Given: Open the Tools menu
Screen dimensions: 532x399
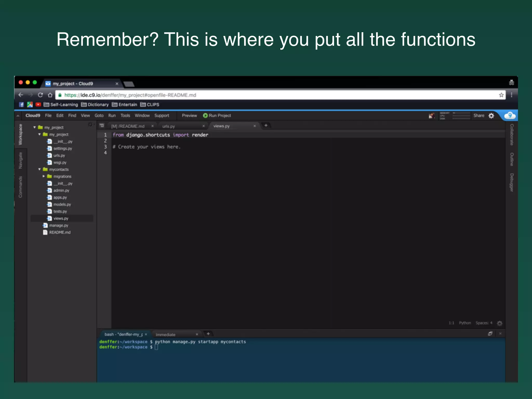Looking at the screenshot, I should coord(125,116).
